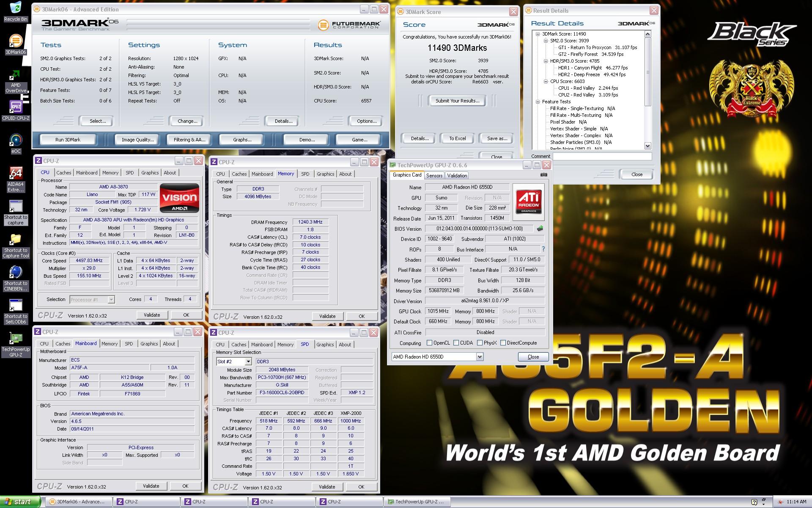Click the Run 3DMark button
Image resolution: width=812 pixels, height=508 pixels.
click(x=68, y=140)
